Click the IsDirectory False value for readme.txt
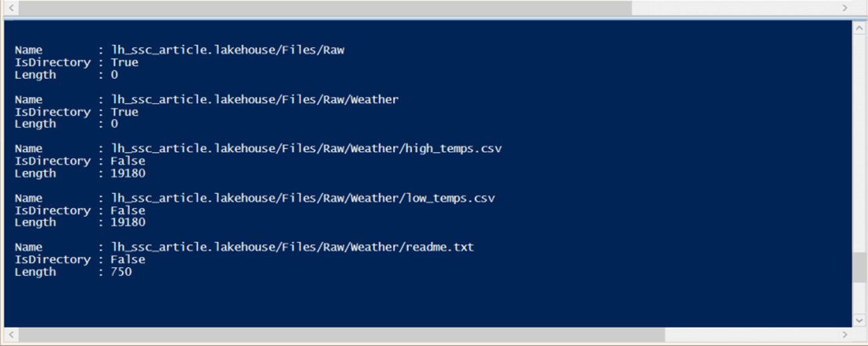868x346 pixels. (x=128, y=259)
